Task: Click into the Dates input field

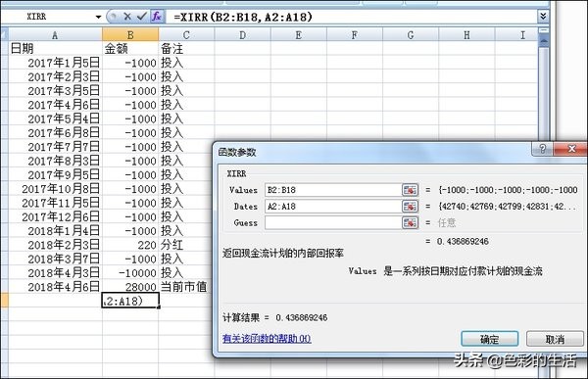Action: pyautogui.click(x=333, y=207)
